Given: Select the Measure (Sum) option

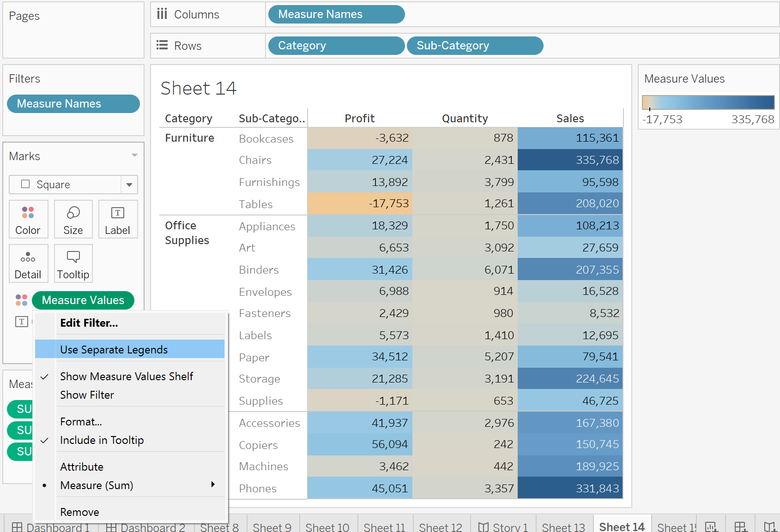Looking at the screenshot, I should [97, 485].
